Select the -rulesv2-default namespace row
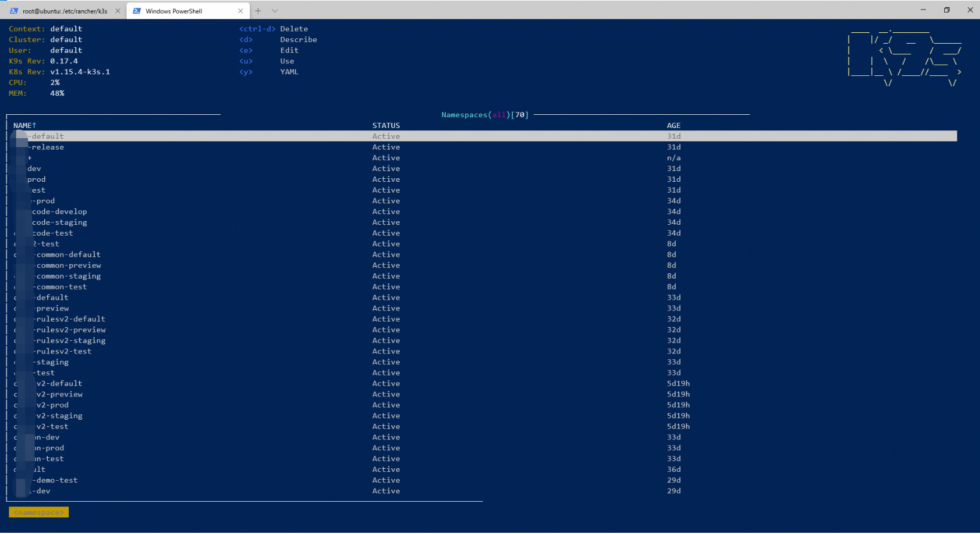Image resolution: width=980 pixels, height=534 pixels. [484, 319]
